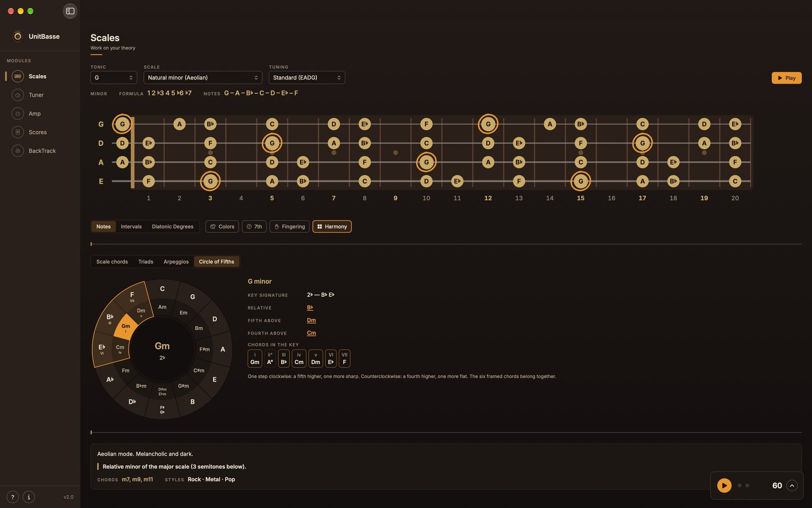Start the metronome with the round play icon
Viewport: 812px width, 508px height.
click(x=724, y=486)
